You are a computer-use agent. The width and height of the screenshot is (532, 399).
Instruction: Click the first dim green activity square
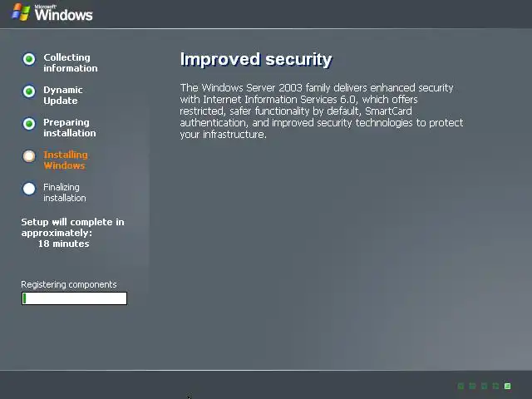tap(461, 386)
